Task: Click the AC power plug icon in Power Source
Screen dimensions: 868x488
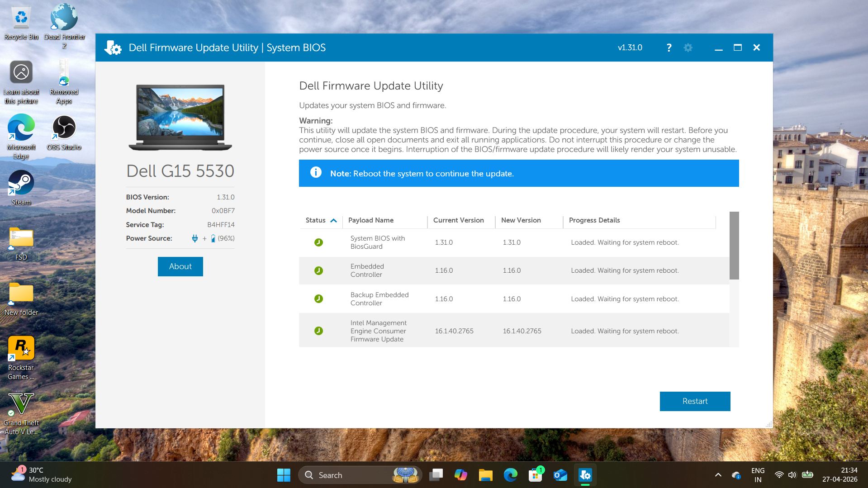Action: [194, 238]
